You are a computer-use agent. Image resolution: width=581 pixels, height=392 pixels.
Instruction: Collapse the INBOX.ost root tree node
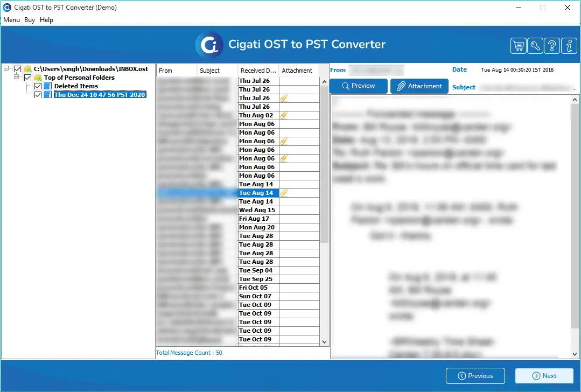click(6, 68)
